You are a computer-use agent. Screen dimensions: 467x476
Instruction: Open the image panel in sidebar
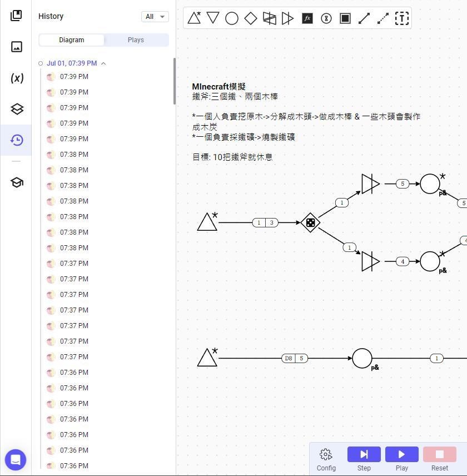point(16,47)
